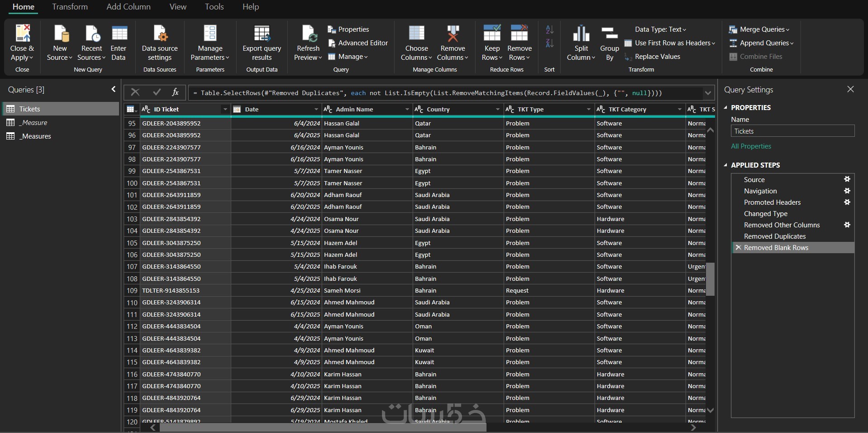
Task: Expand the formula bar
Action: pyautogui.click(x=708, y=93)
